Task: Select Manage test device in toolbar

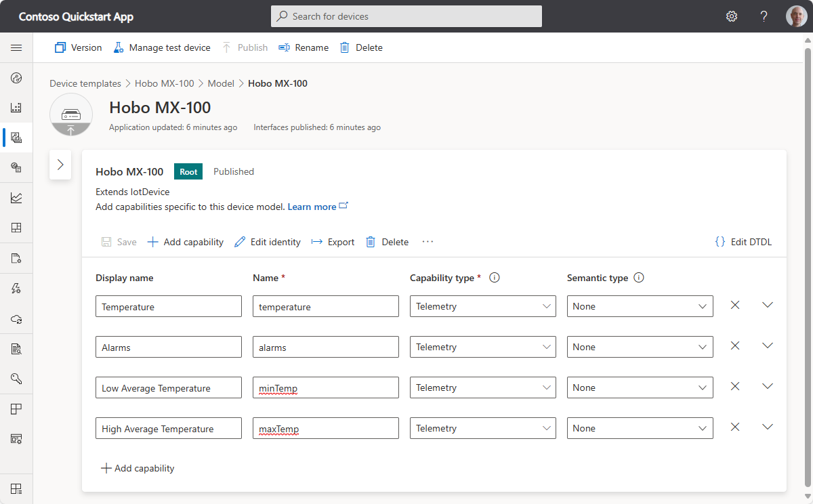Action: coord(162,47)
